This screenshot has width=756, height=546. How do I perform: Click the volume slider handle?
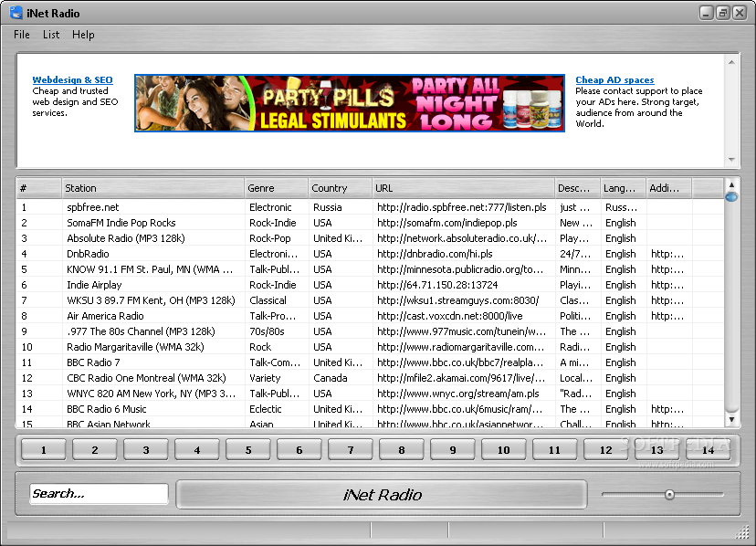point(669,494)
